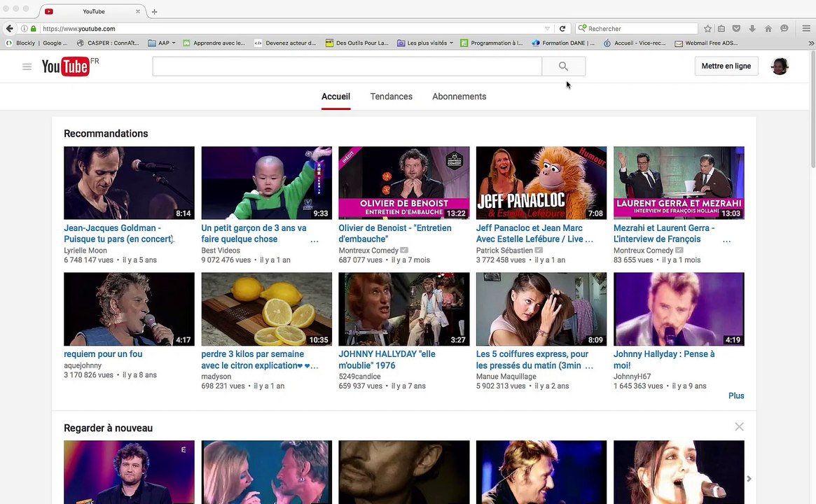This screenshot has width=816, height=504.
Task: Expand the Les plus visités bookmark folder
Action: tap(425, 43)
